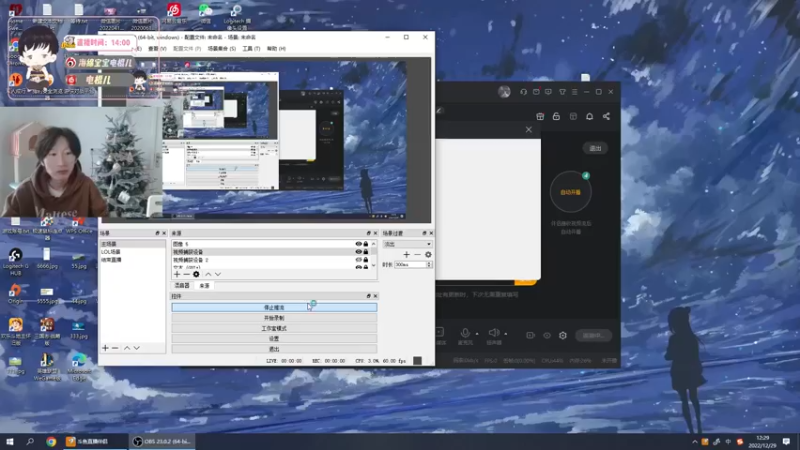Open the Logitech G HUB desktop icon
Screen dimensions: 800x450
[15, 262]
